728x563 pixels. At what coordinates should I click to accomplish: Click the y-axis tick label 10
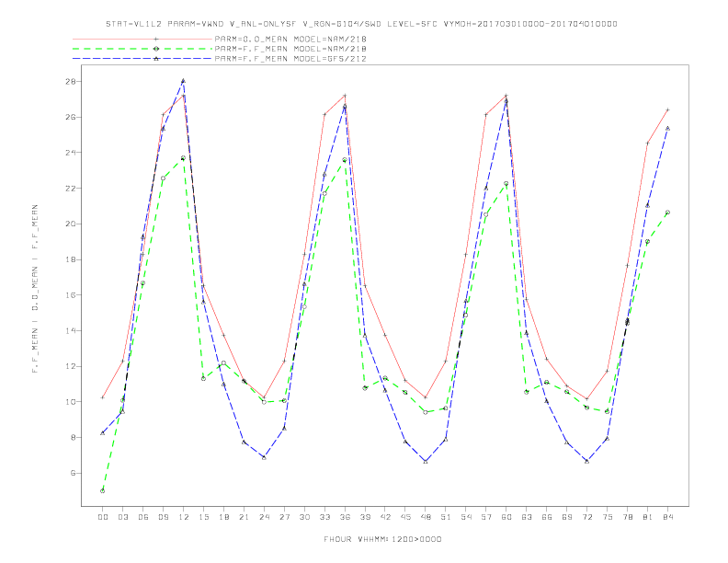[71, 402]
